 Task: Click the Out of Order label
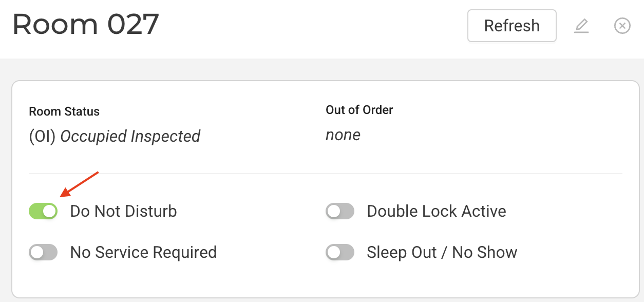point(359,110)
